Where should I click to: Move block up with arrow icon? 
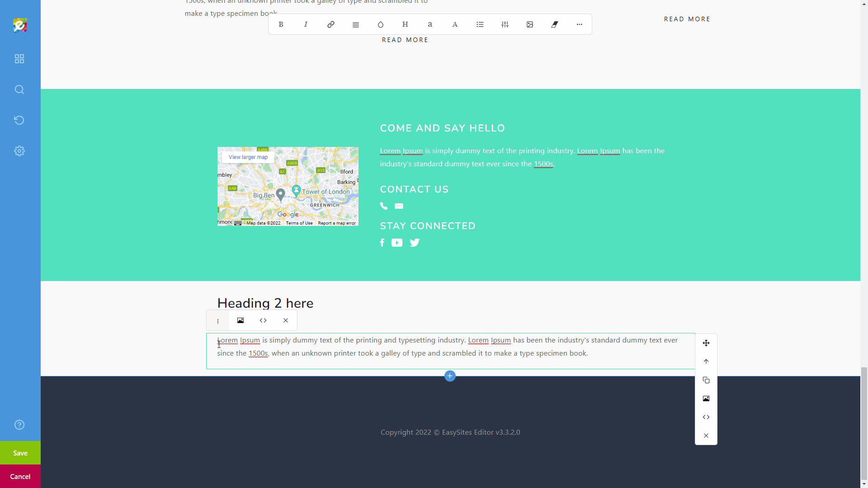point(706,361)
